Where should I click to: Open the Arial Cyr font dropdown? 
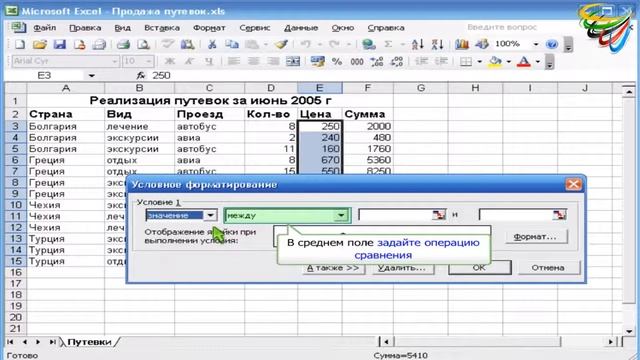coord(115,61)
